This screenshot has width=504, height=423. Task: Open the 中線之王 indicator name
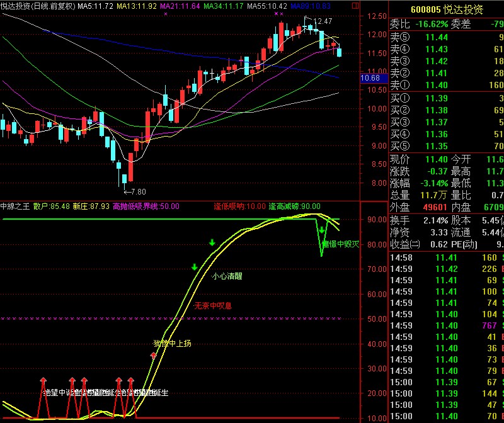[15, 206]
